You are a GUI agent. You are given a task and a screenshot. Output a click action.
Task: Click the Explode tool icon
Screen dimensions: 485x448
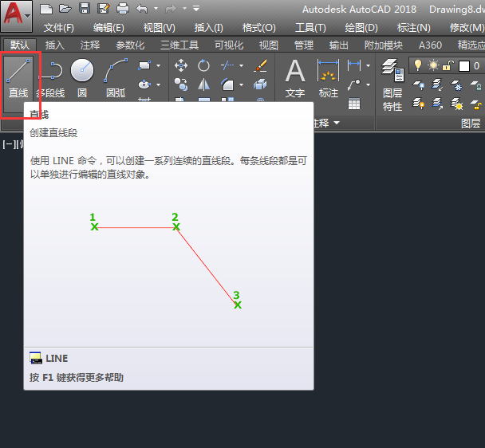(260, 84)
